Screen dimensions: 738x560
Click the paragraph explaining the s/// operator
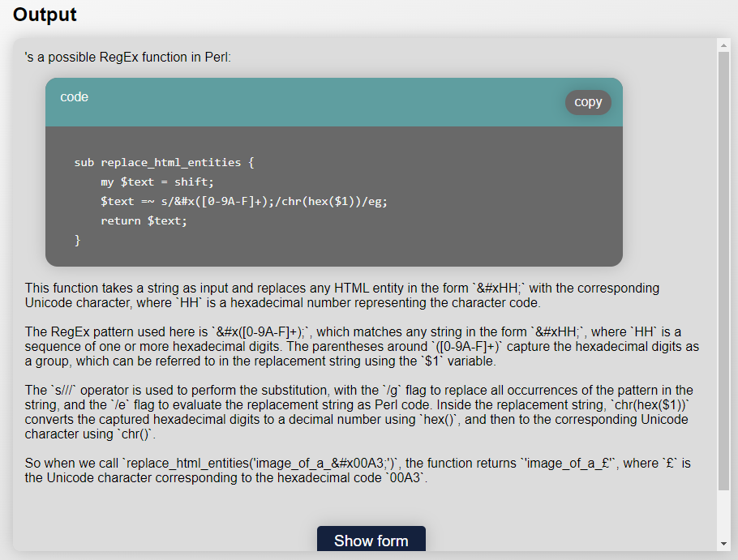click(358, 412)
